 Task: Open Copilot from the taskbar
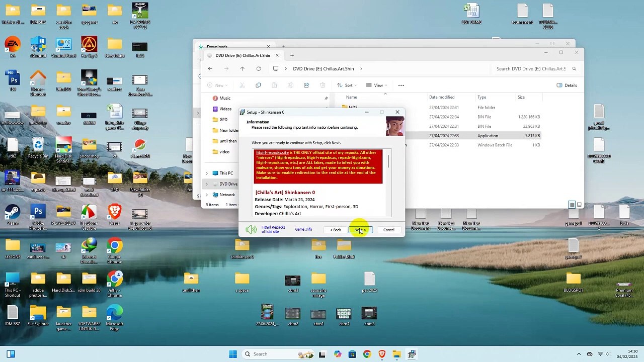coord(337,354)
